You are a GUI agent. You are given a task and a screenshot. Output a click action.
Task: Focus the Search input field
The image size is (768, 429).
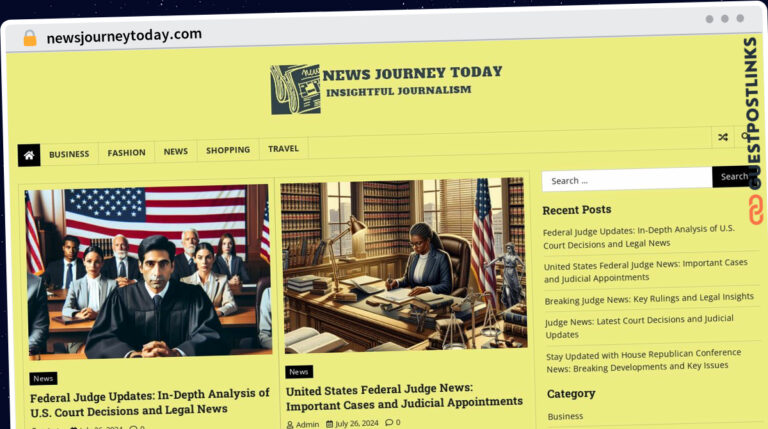[627, 180]
